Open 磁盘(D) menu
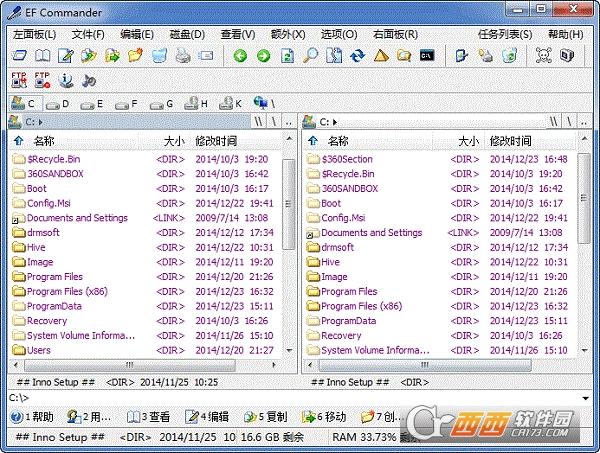This screenshot has width=600, height=453. click(x=187, y=34)
